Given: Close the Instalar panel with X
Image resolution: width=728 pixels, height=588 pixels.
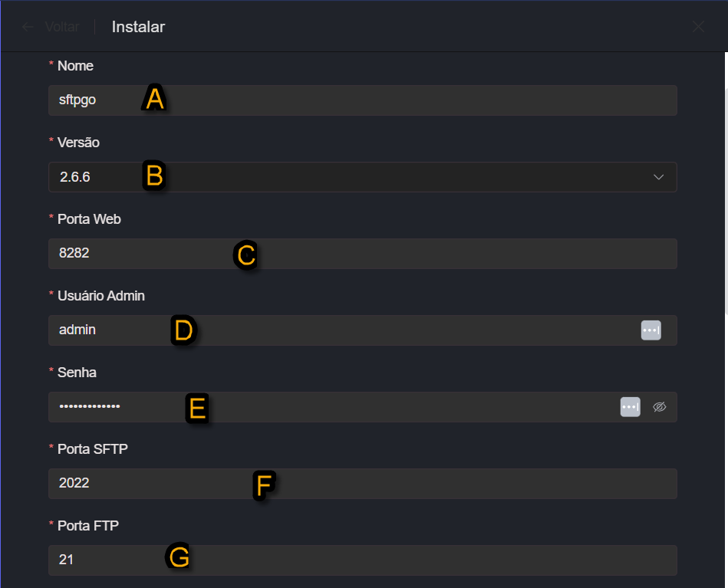Looking at the screenshot, I should coord(698,27).
